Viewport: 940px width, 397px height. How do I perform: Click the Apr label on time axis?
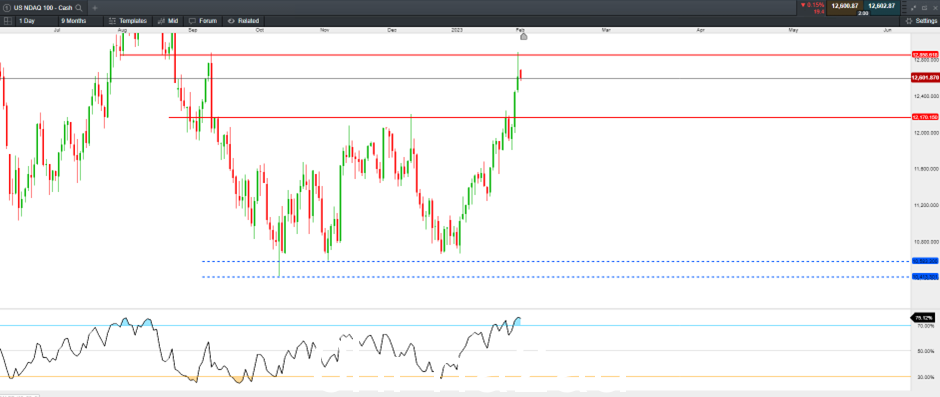point(700,29)
